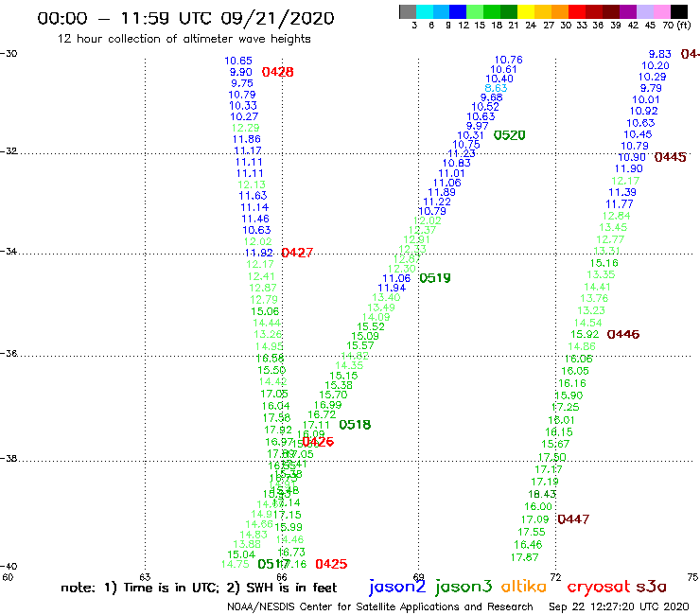
Task: Click the latitude axis label -38
Action: click(9, 459)
